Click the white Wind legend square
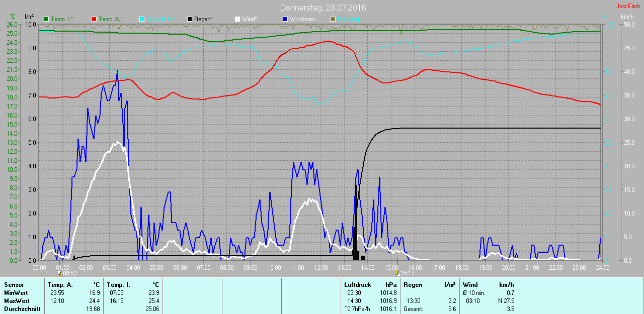The height and width of the screenshot is (314, 644). [x=237, y=19]
